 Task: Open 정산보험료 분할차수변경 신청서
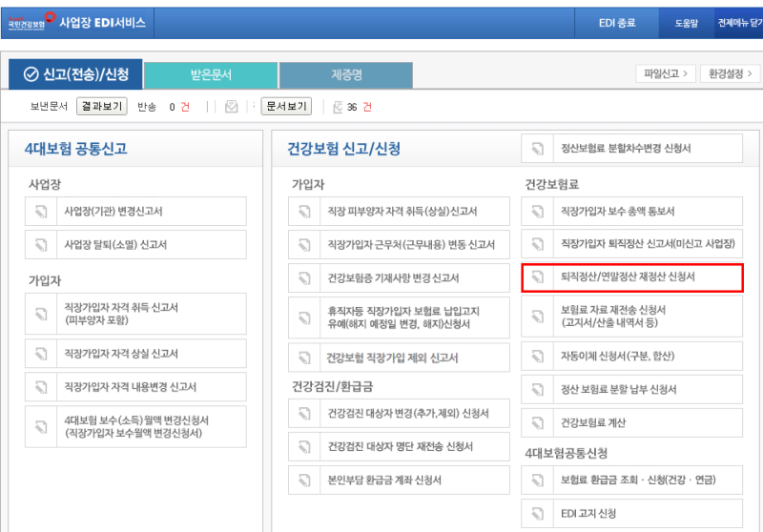[632, 149]
